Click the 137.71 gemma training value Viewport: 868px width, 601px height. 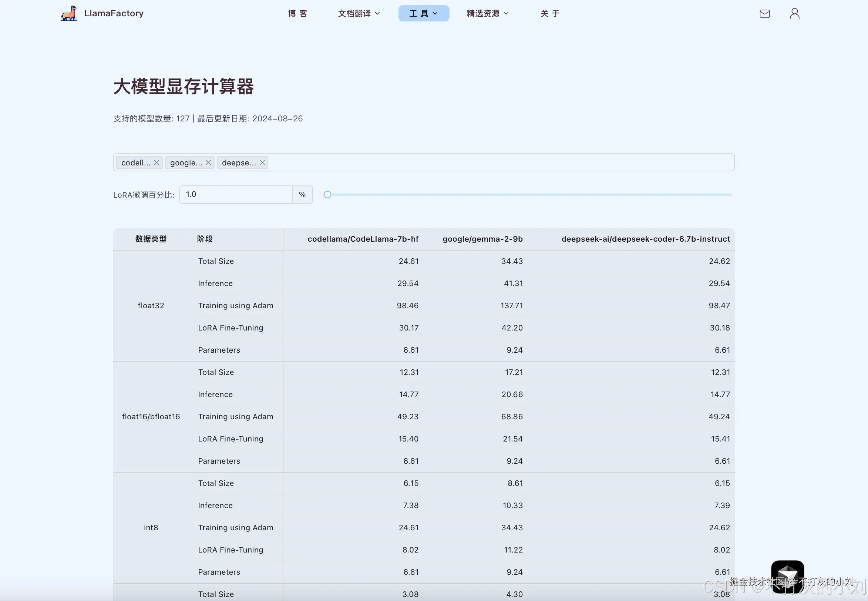click(x=512, y=306)
